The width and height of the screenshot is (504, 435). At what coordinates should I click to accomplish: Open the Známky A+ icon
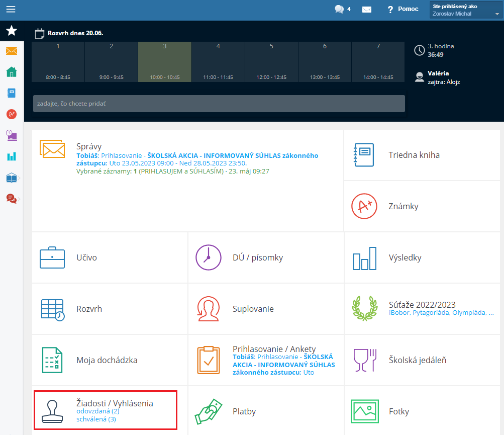[364, 206]
